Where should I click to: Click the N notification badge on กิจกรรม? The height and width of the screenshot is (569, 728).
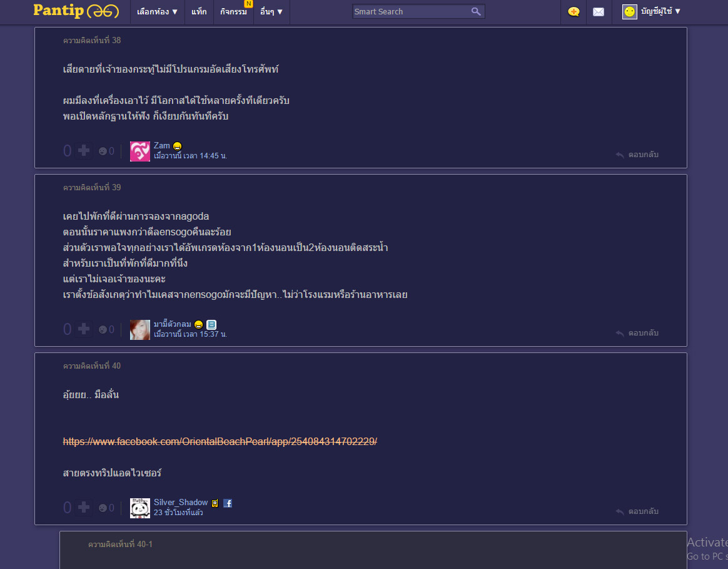click(x=249, y=4)
